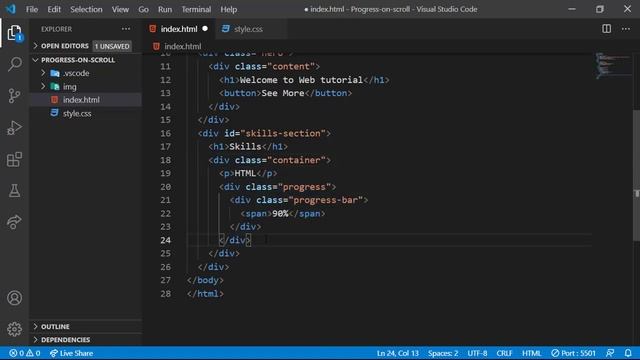This screenshot has height=360, width=640.
Task: Change encoding via UTF-8
Action: point(477,353)
